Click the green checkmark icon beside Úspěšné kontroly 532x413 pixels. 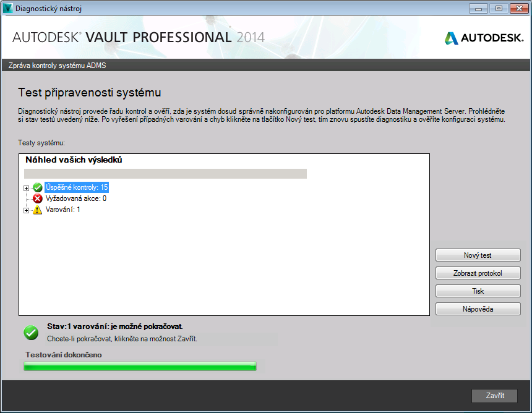[x=38, y=187]
